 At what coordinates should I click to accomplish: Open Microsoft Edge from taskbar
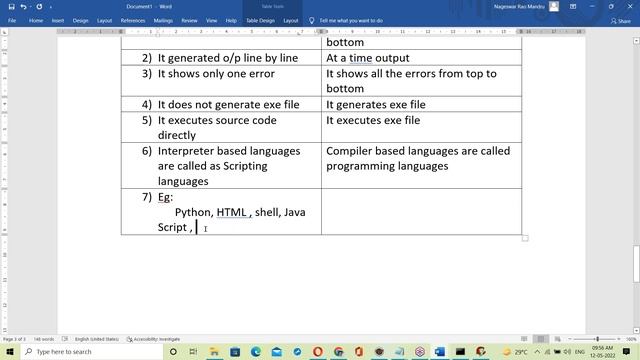click(256, 351)
